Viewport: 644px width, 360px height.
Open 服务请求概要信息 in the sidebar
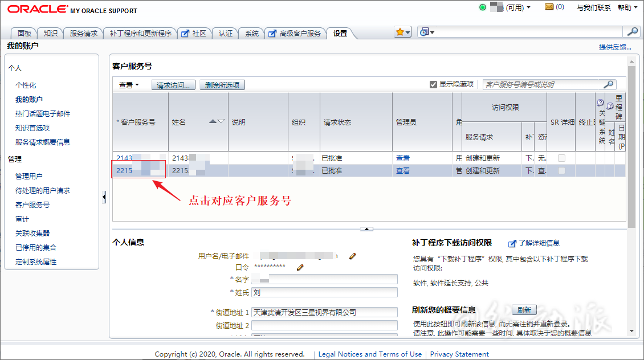(x=43, y=142)
